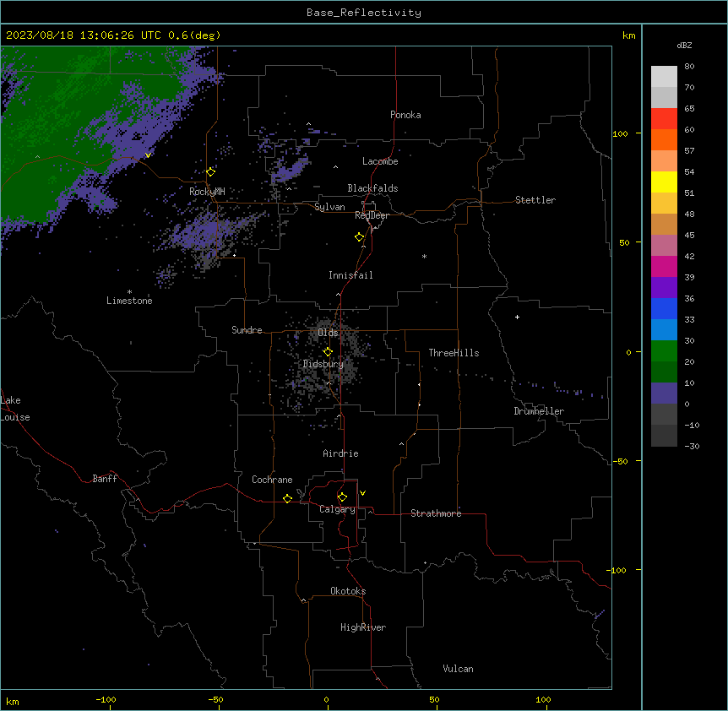Screen dimensions: 728x711
Task: Click the Ponoka city label
Action: tap(405, 115)
